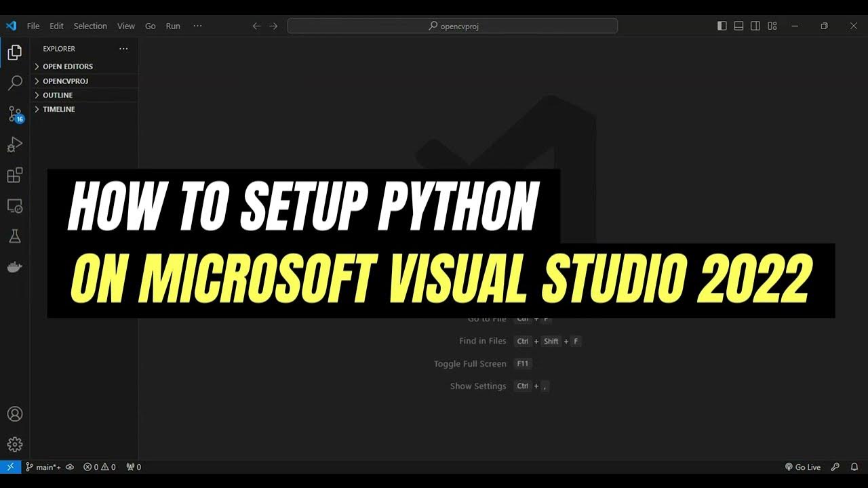
Task: Open Explorer views and more actions ellipsis
Action: (123, 49)
